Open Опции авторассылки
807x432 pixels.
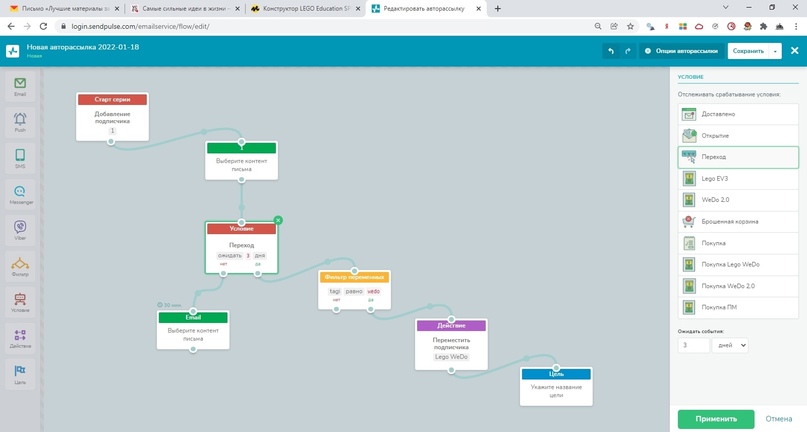[x=681, y=51]
